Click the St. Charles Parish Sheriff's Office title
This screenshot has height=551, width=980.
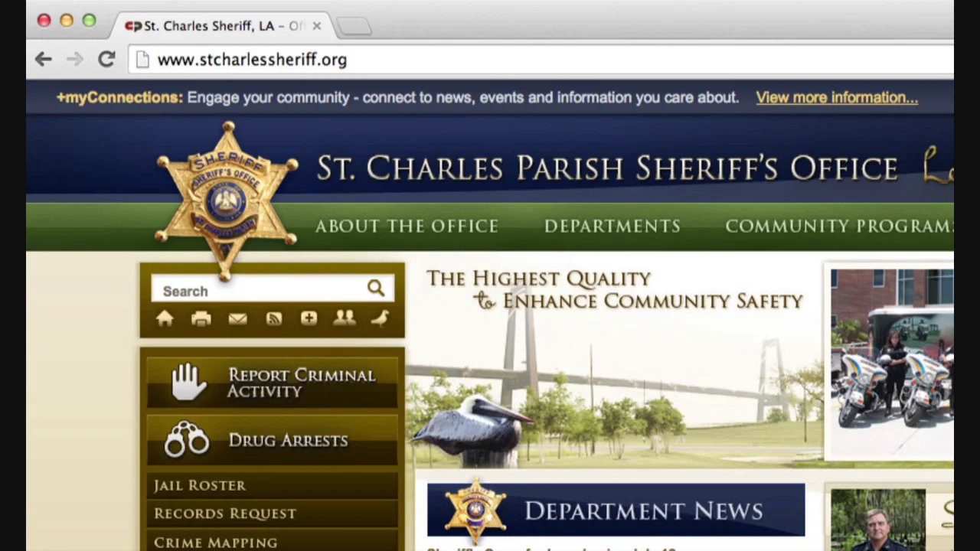click(607, 168)
